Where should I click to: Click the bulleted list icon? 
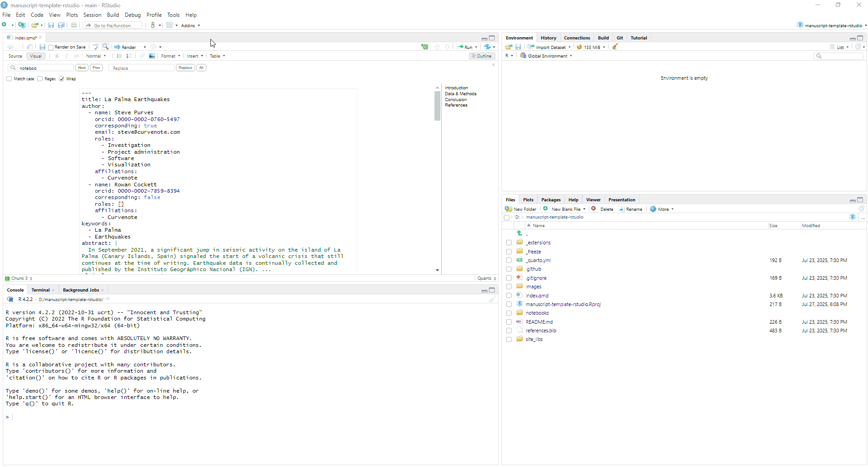click(x=119, y=56)
